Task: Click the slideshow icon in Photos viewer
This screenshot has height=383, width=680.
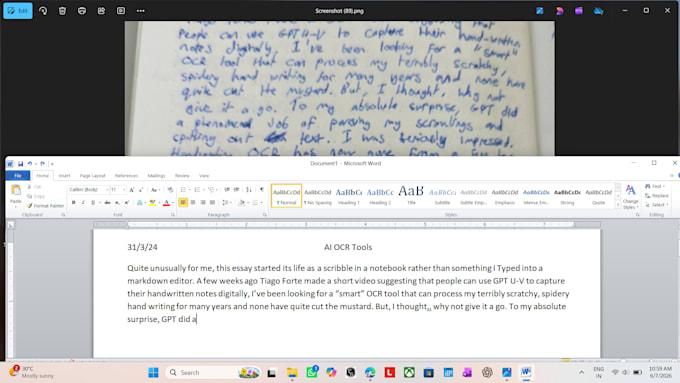Action: point(121,11)
